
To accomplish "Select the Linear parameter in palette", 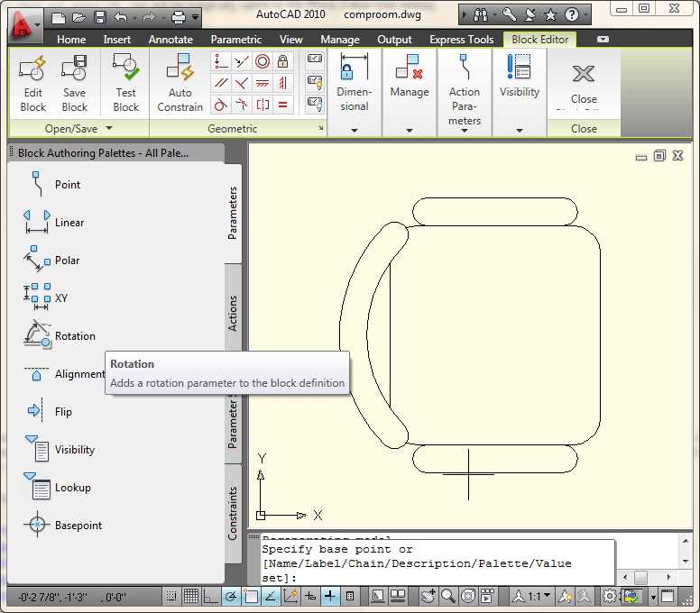I will (x=53, y=222).
